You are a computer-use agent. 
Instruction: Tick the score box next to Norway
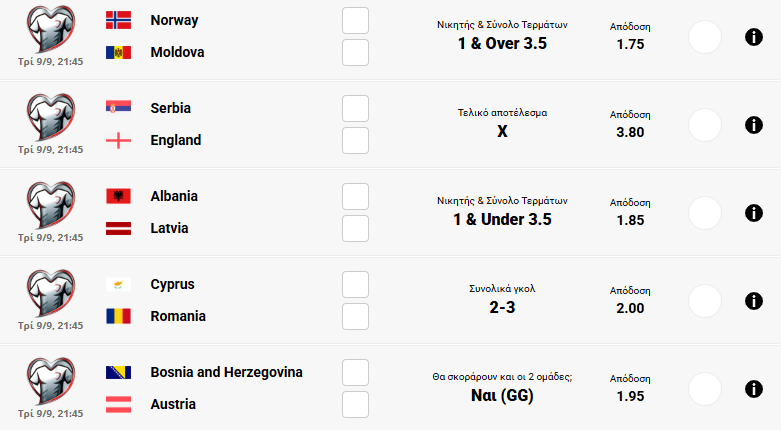coord(355,20)
